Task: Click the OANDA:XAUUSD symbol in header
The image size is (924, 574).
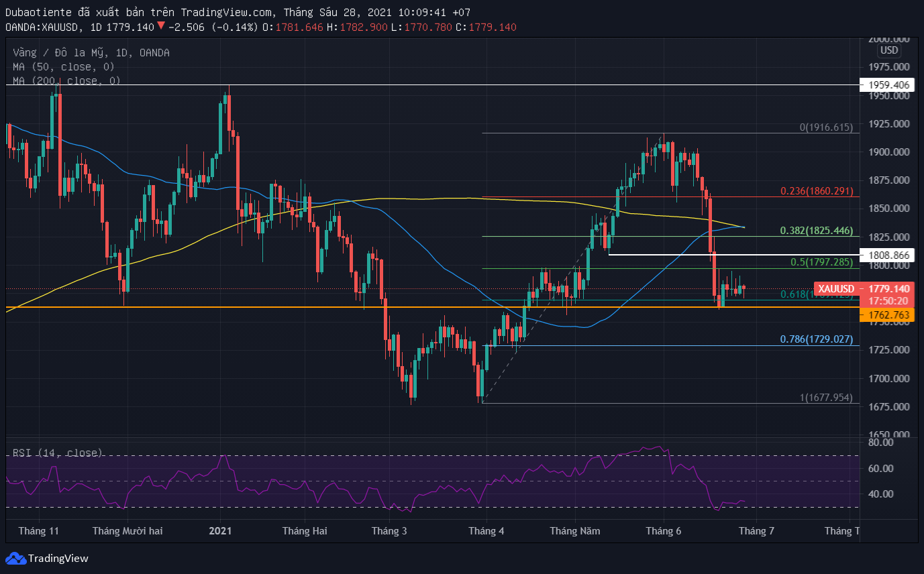Action: click(42, 27)
